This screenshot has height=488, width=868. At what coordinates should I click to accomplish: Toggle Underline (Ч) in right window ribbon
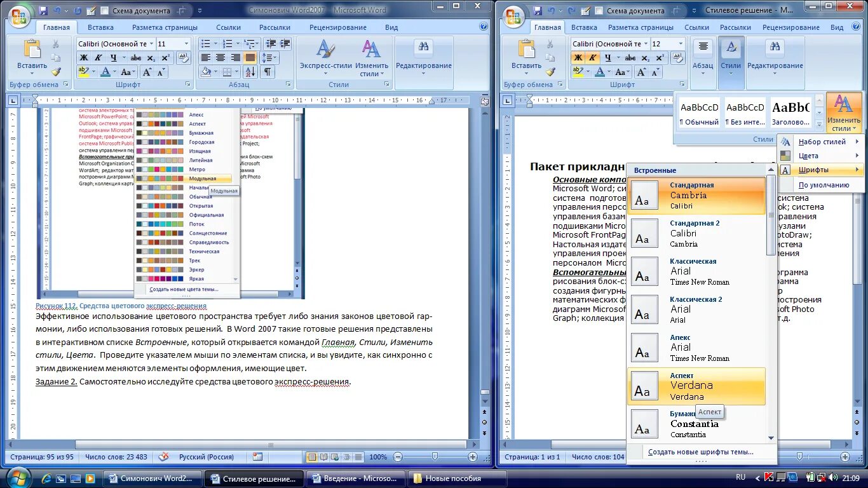pos(607,58)
